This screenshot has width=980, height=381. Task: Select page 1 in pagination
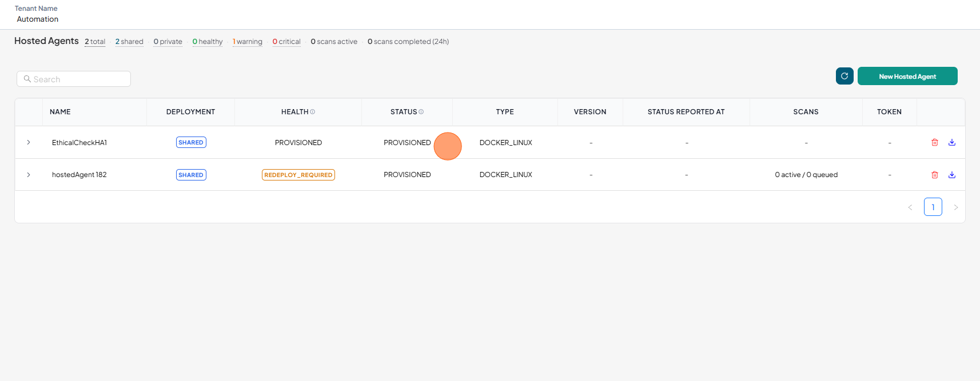point(933,207)
